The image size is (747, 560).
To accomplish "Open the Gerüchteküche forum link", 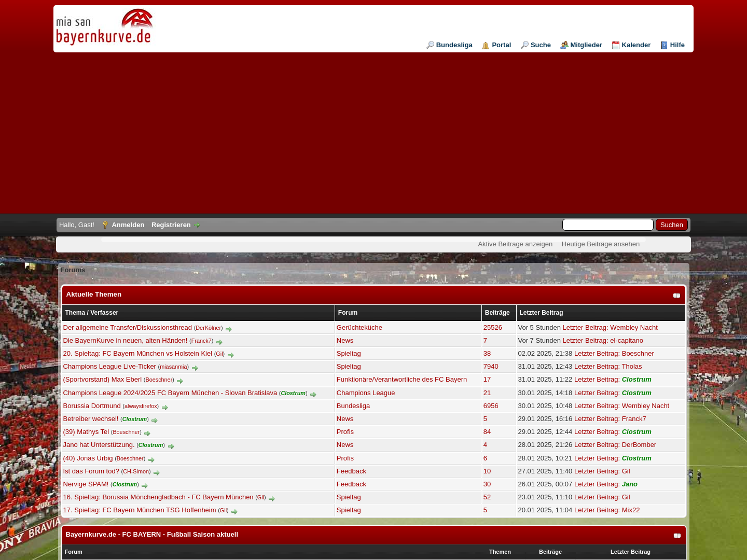I will click(359, 328).
